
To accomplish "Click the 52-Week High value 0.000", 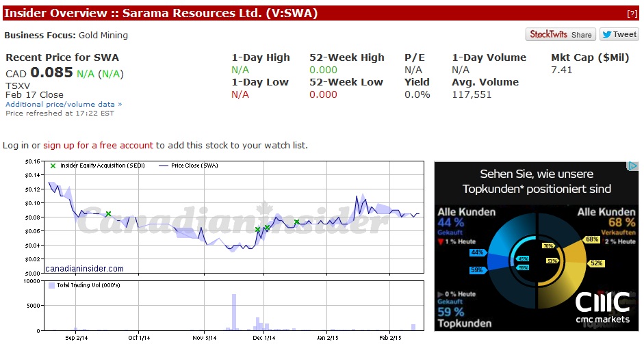I will click(x=323, y=70).
